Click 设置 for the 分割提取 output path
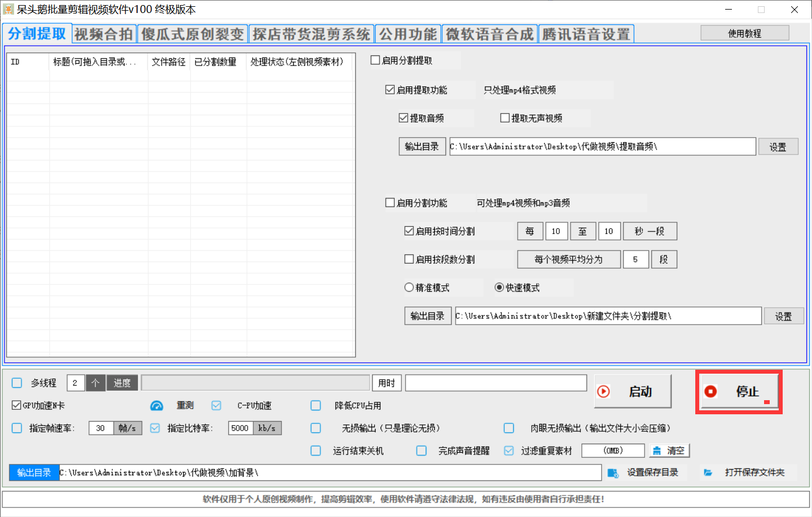The width and height of the screenshot is (812, 517). 784,316
